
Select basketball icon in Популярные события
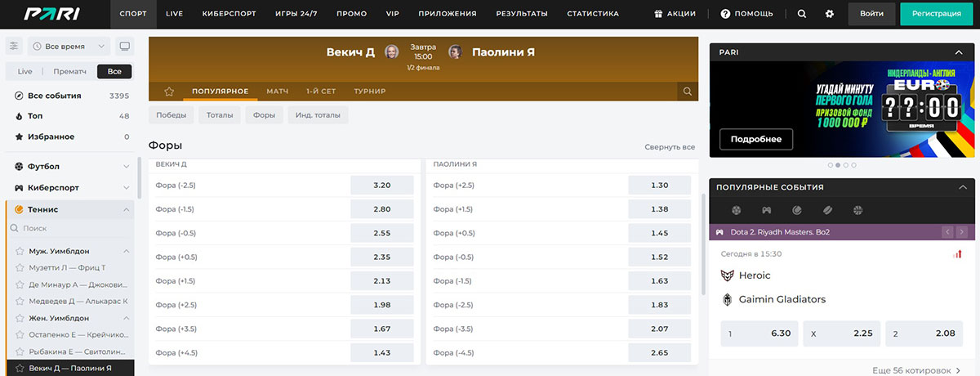coord(858,210)
